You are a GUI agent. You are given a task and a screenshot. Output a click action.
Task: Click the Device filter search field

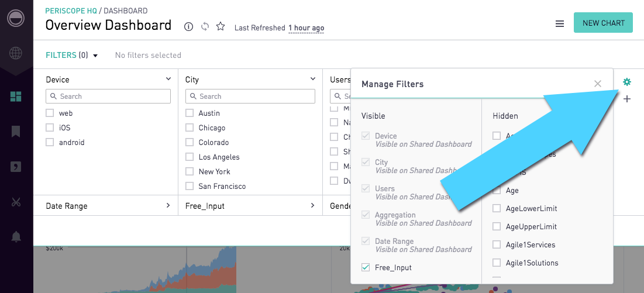click(108, 96)
